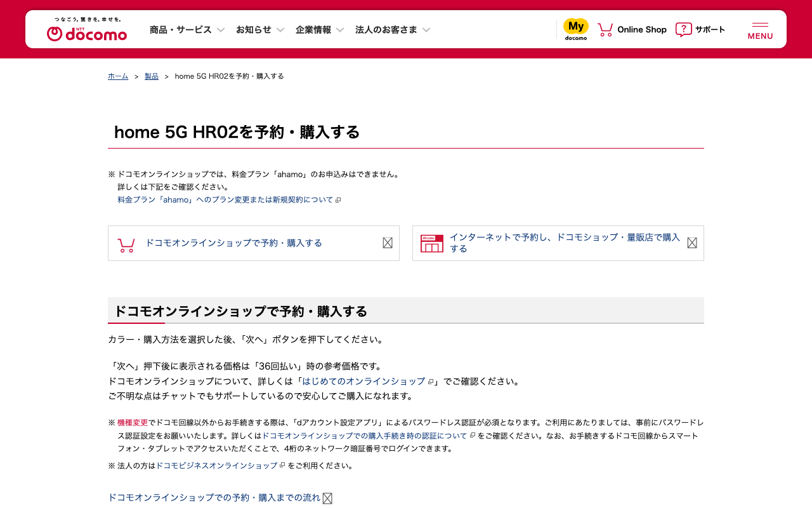Open the My docomo icon

tap(576, 29)
